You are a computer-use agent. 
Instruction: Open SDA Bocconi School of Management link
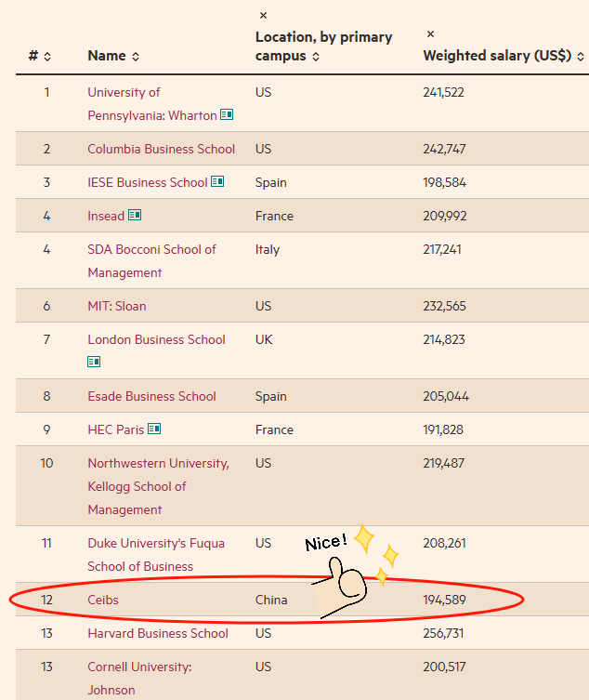151,260
